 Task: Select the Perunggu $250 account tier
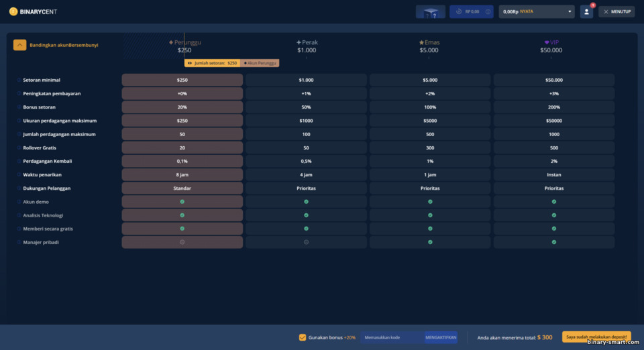(184, 46)
